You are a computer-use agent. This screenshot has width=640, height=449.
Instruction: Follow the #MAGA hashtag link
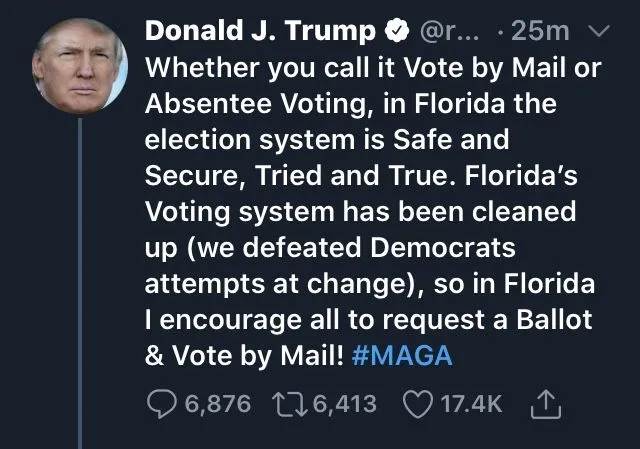coord(403,357)
